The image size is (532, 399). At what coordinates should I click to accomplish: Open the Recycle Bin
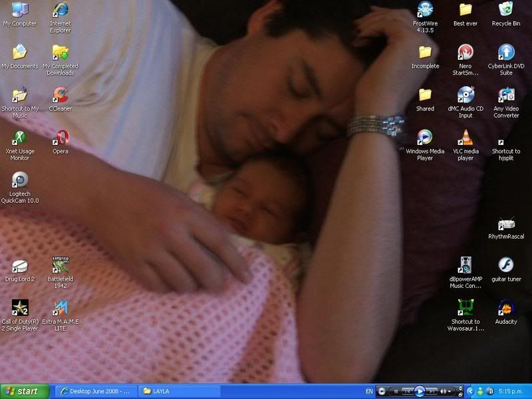[x=506, y=10]
